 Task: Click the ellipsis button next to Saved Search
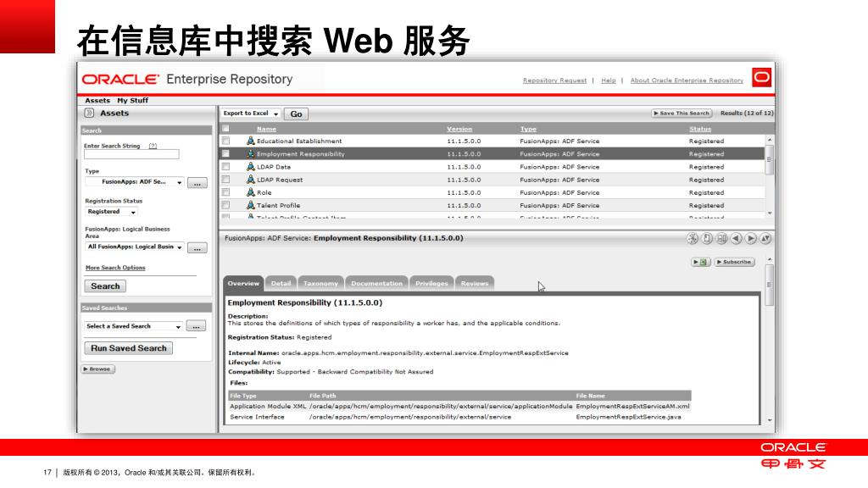pyautogui.click(x=196, y=326)
